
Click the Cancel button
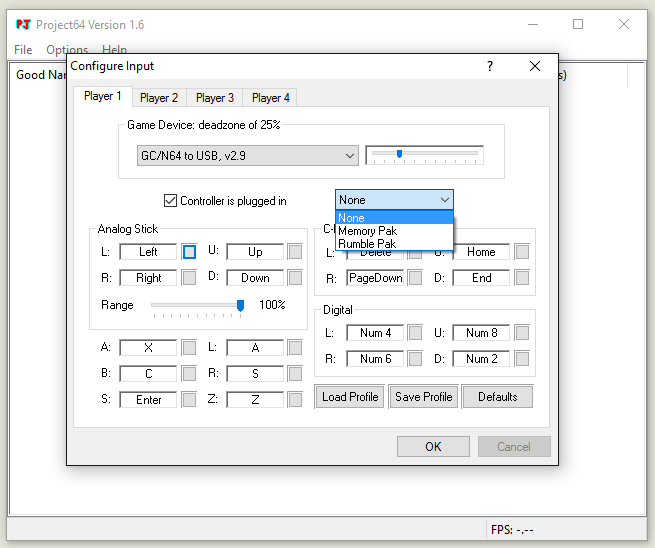pyautogui.click(x=514, y=447)
